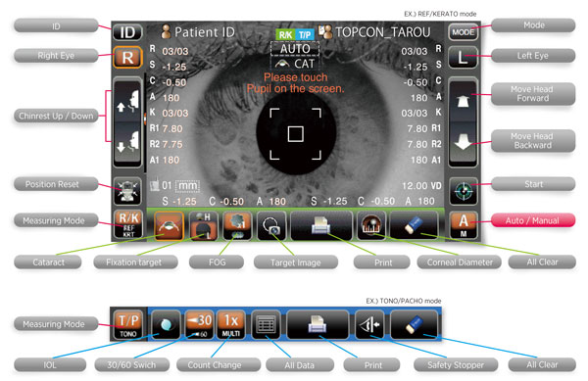
Task: Switch to the T/P tab at top
Action: [x=305, y=35]
